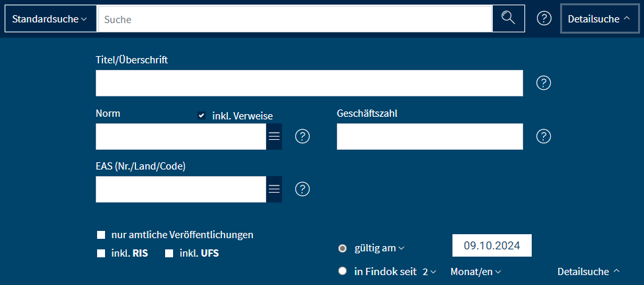Click help icon next to Titel/Überschrift field
Viewport: 644px width, 285px height.
click(544, 83)
